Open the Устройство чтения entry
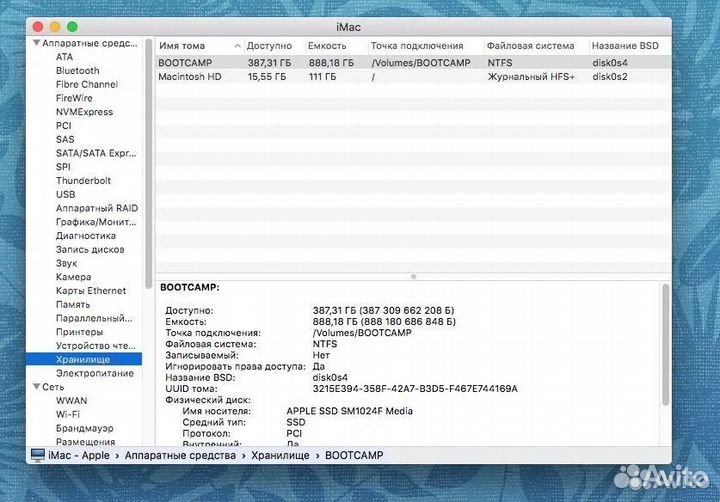The image size is (720, 502). pyautogui.click(x=96, y=346)
